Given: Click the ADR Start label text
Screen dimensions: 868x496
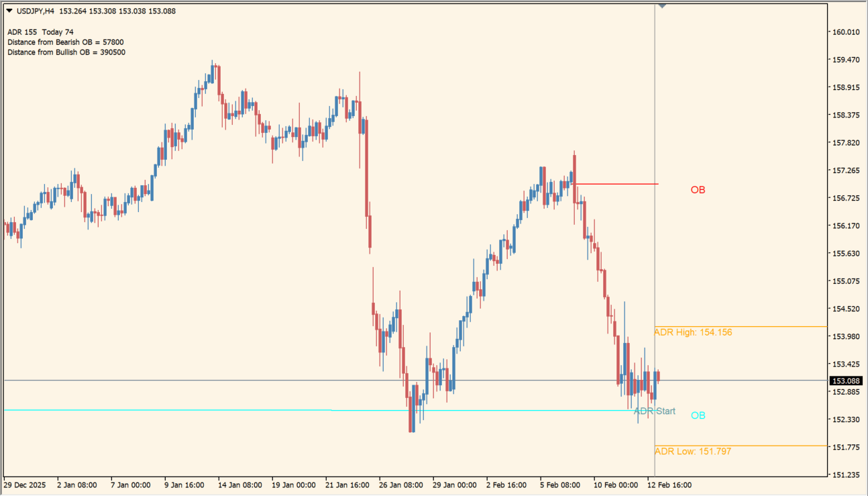Looking at the screenshot, I should pos(654,411).
